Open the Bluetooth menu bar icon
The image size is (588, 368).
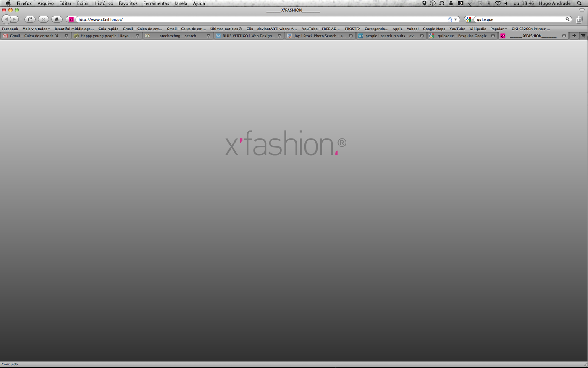point(489,3)
